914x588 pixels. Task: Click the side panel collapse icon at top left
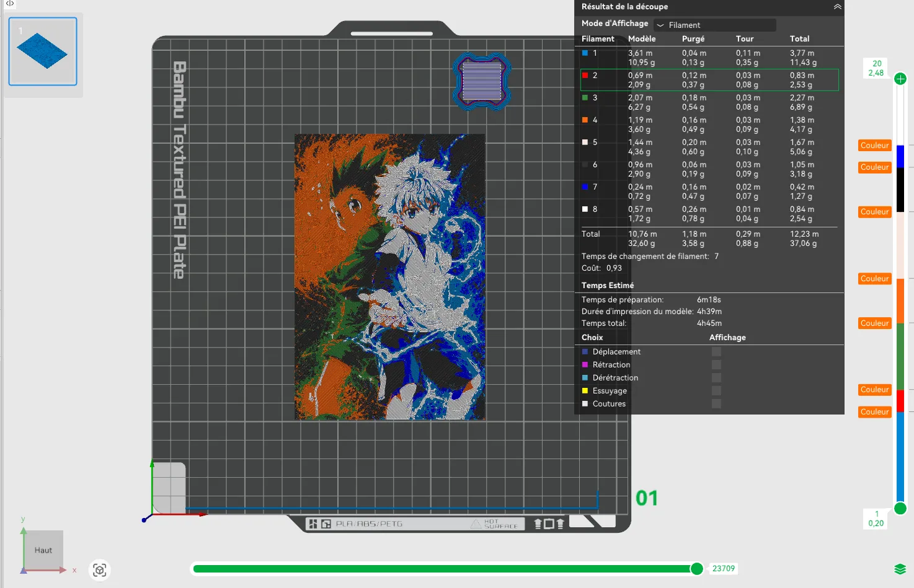pyautogui.click(x=10, y=4)
